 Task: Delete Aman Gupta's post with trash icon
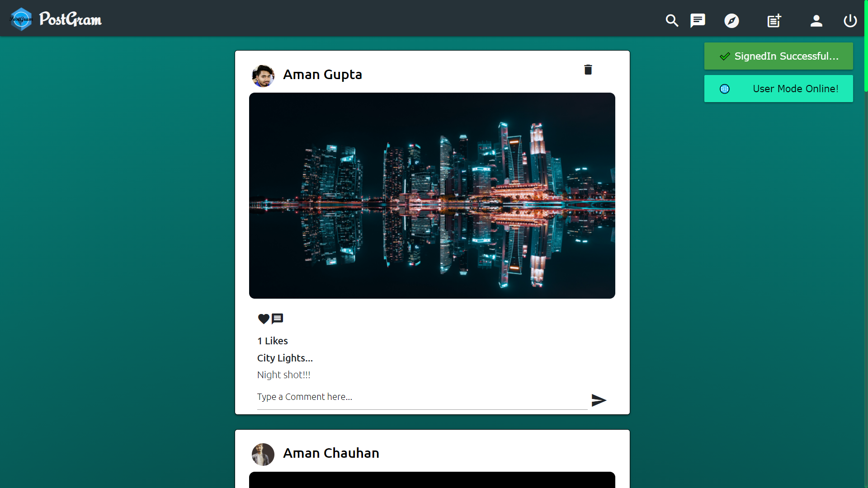pos(588,70)
